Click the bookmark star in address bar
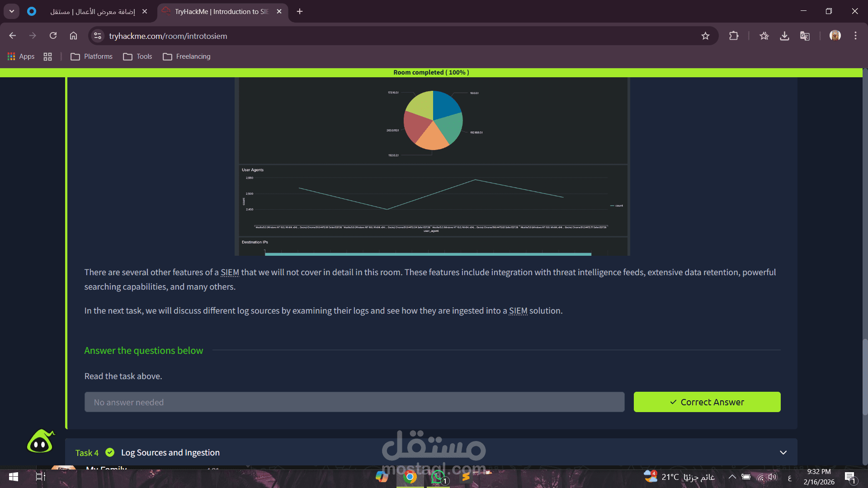The height and width of the screenshot is (488, 868). point(705,36)
